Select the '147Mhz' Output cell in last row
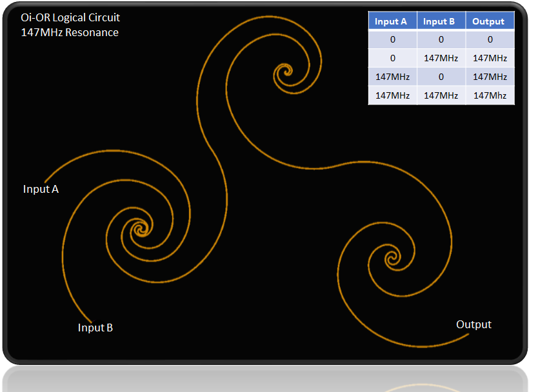The image size is (538, 392). [488, 95]
